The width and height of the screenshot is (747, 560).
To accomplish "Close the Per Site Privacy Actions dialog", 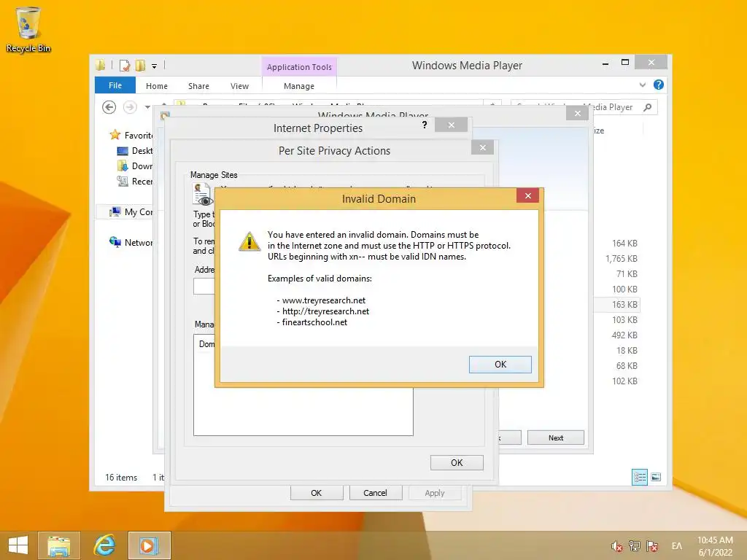I will 483,147.
